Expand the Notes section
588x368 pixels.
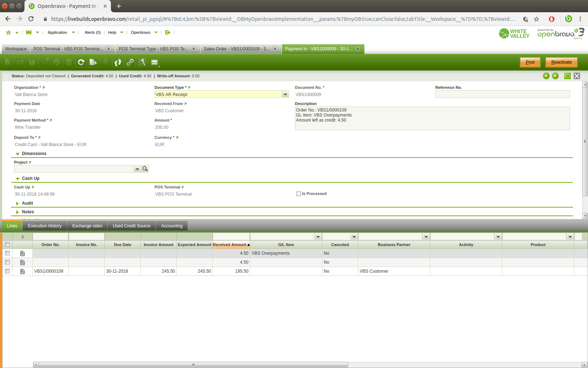(18, 212)
